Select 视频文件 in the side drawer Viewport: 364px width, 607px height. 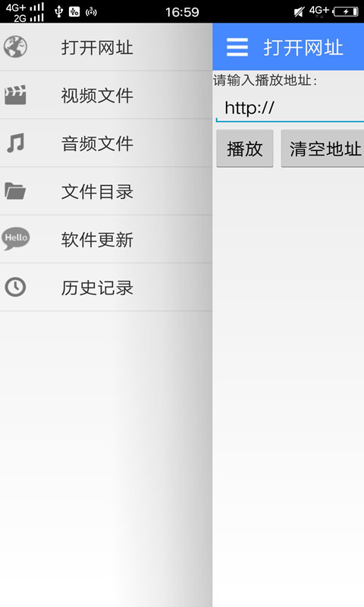(106, 96)
